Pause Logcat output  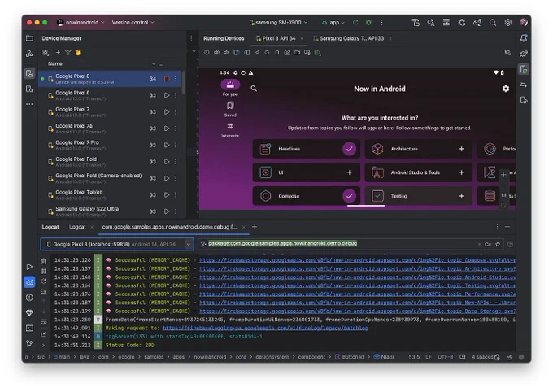43,272
